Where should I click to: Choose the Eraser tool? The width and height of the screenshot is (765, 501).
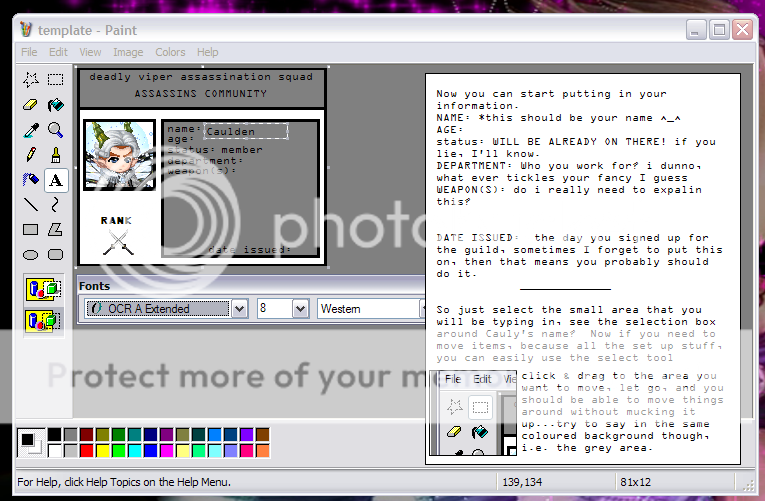[31, 105]
